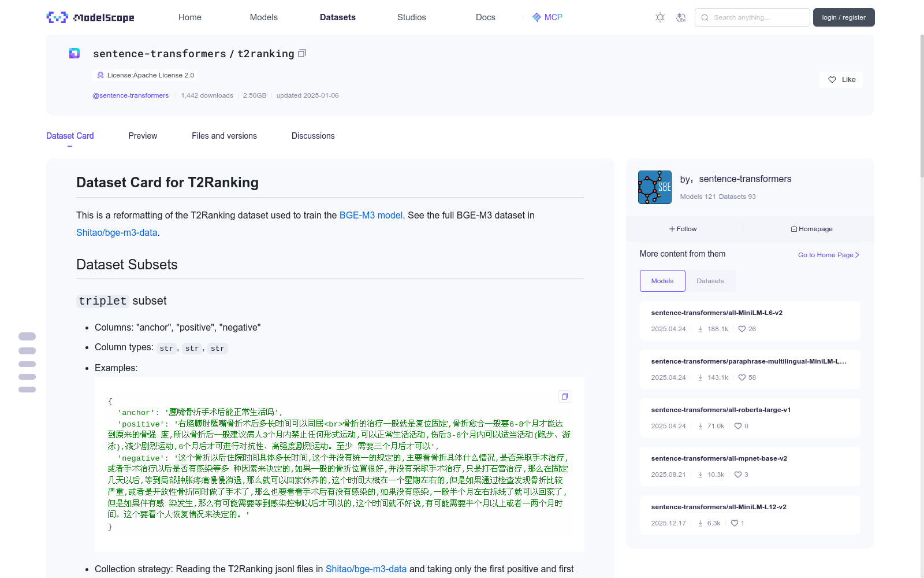Switch to the Discussions tab

313,136
